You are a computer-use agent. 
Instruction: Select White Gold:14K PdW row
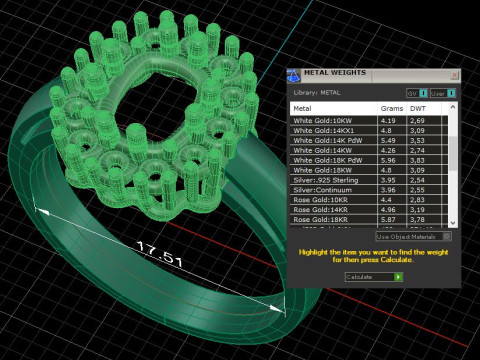coord(369,141)
